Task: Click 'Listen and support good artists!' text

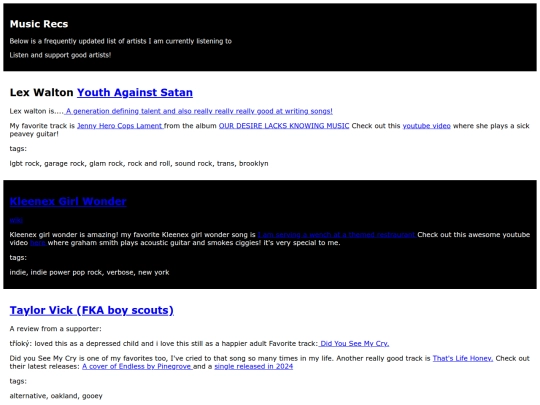Action: (x=60, y=55)
